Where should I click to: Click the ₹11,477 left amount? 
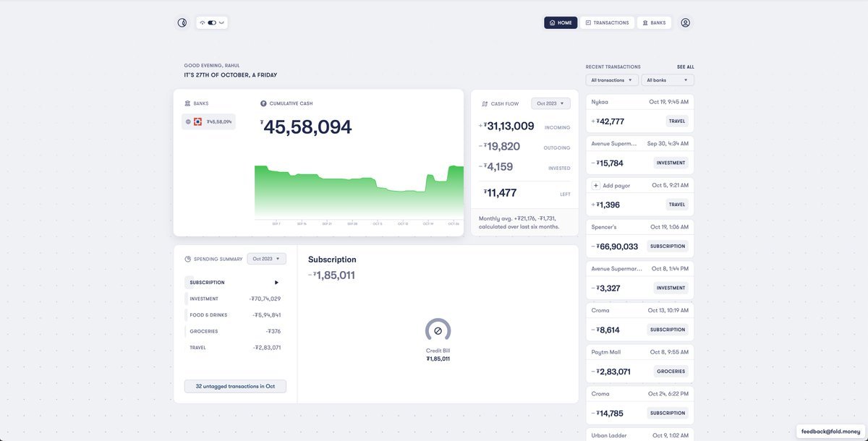[x=501, y=193]
